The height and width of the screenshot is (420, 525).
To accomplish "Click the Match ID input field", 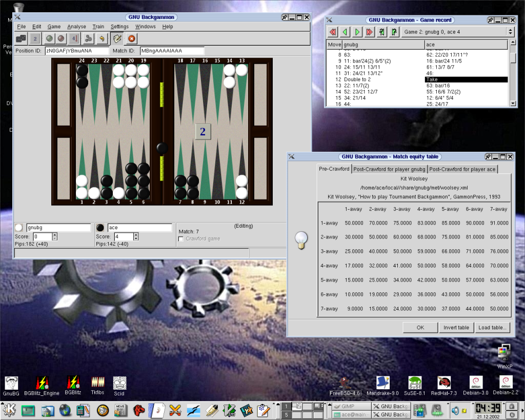I will point(172,51).
